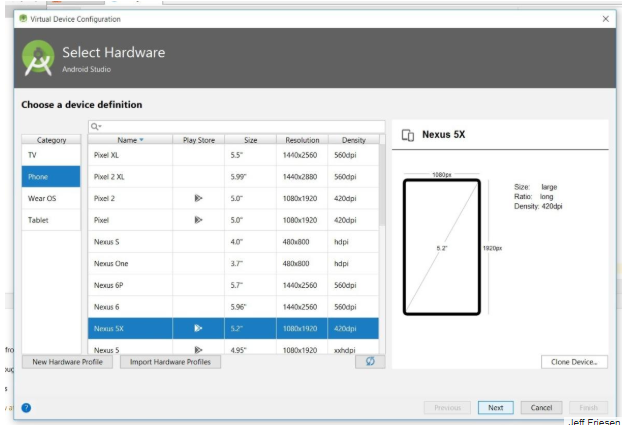
Task: Click the 5.99" size cell
Action: [250, 177]
